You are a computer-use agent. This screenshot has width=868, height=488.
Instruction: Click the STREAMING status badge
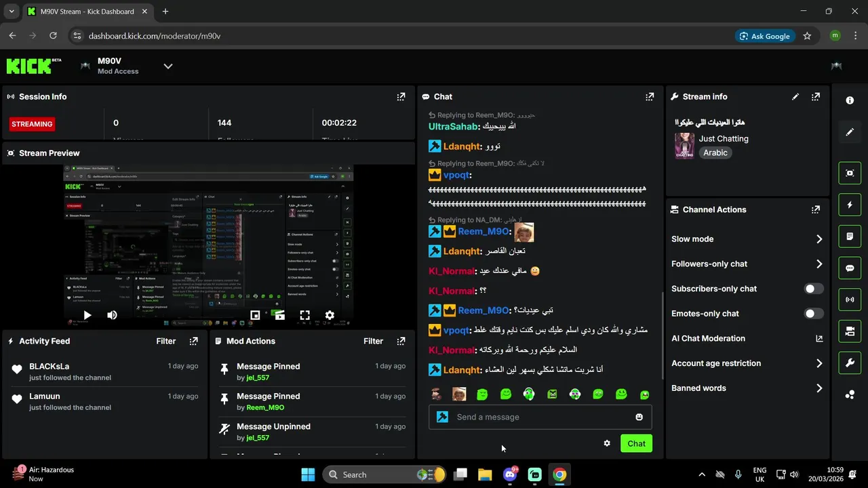click(x=32, y=125)
